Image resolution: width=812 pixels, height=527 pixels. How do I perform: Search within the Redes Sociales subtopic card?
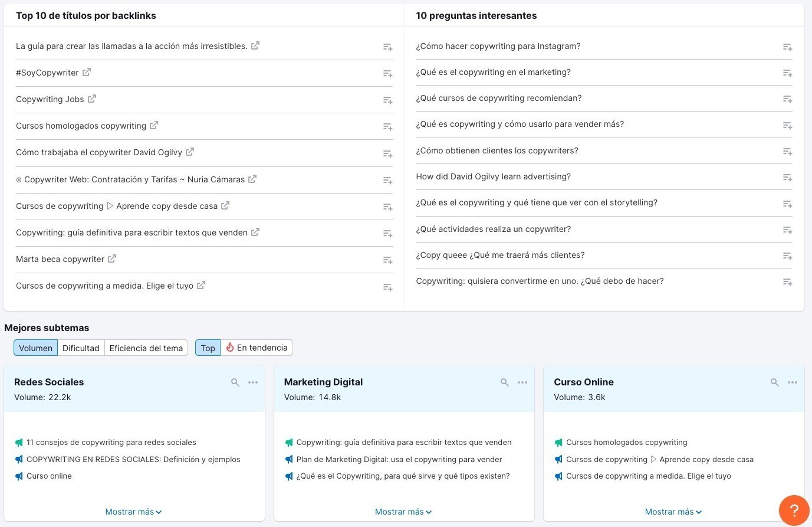click(x=235, y=382)
